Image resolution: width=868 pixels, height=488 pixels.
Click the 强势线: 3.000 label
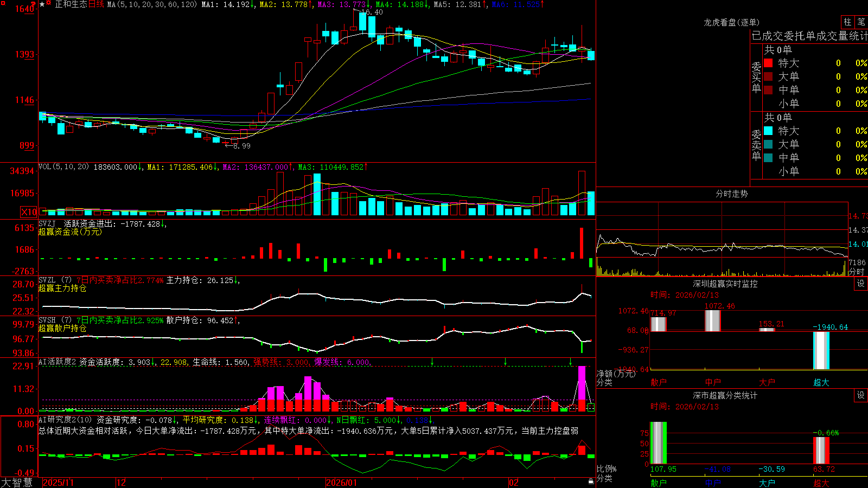[282, 362]
